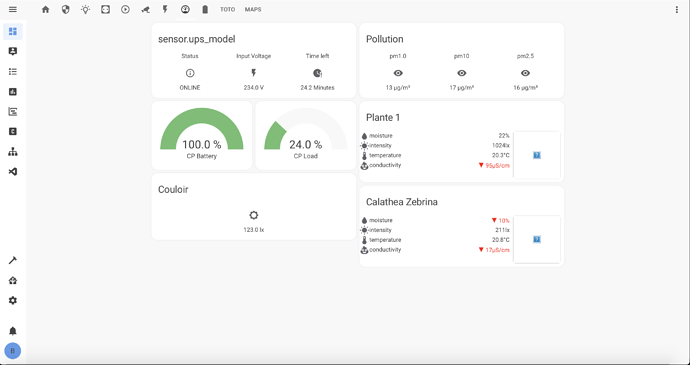Open the Visual Studio Code sidebar item
690x365 pixels.
pos(13,172)
